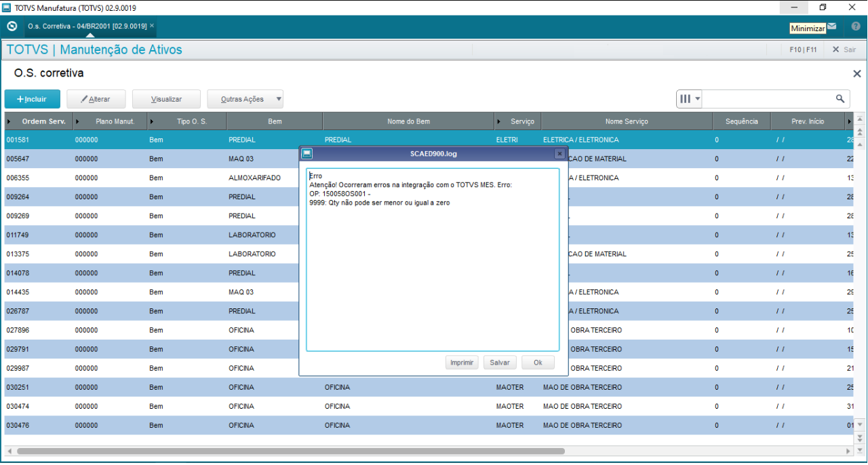Close the SCAED900.log dialog
Image resolution: width=868 pixels, height=465 pixels.
(559, 154)
